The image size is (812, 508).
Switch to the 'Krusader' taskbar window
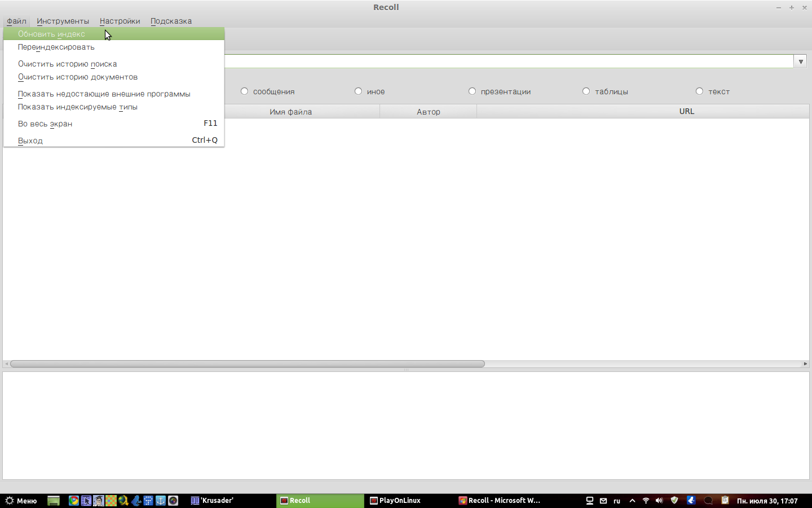tap(231, 501)
